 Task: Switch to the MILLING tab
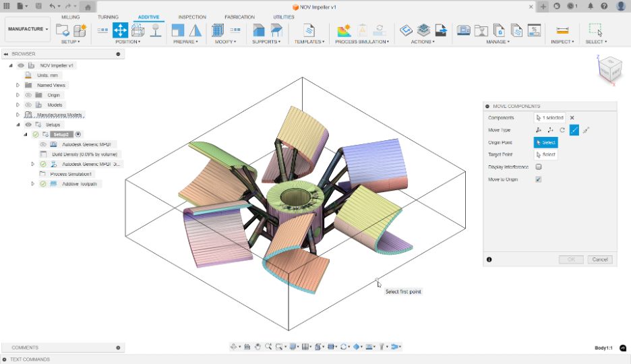[x=69, y=17]
